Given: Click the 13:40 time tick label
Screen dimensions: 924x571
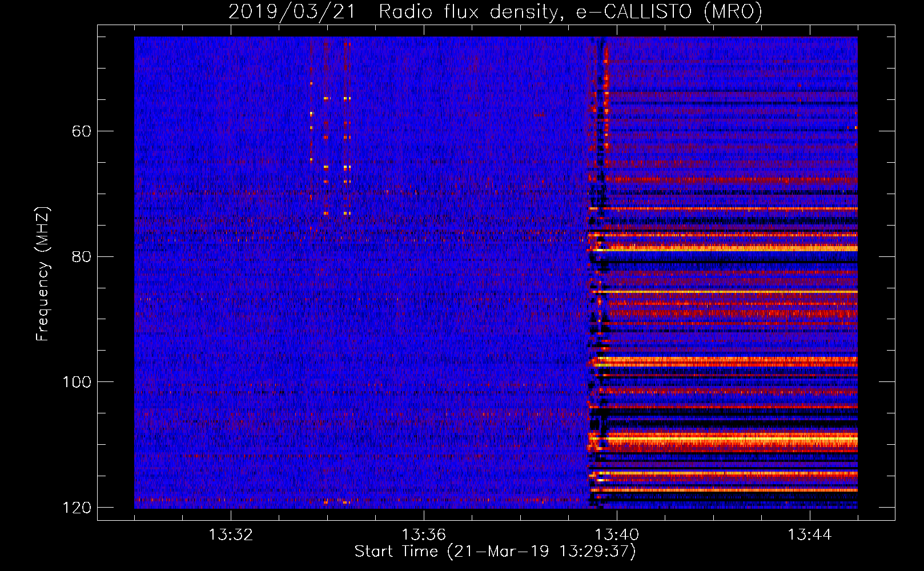Looking at the screenshot, I should pyautogui.click(x=617, y=535).
